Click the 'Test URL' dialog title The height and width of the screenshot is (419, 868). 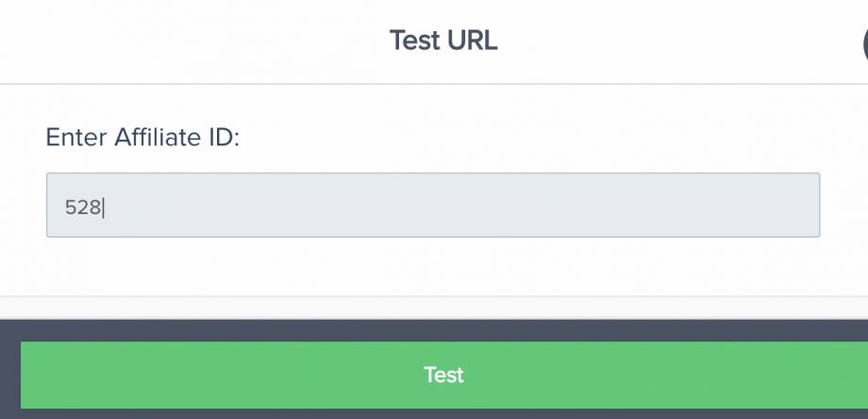(442, 41)
